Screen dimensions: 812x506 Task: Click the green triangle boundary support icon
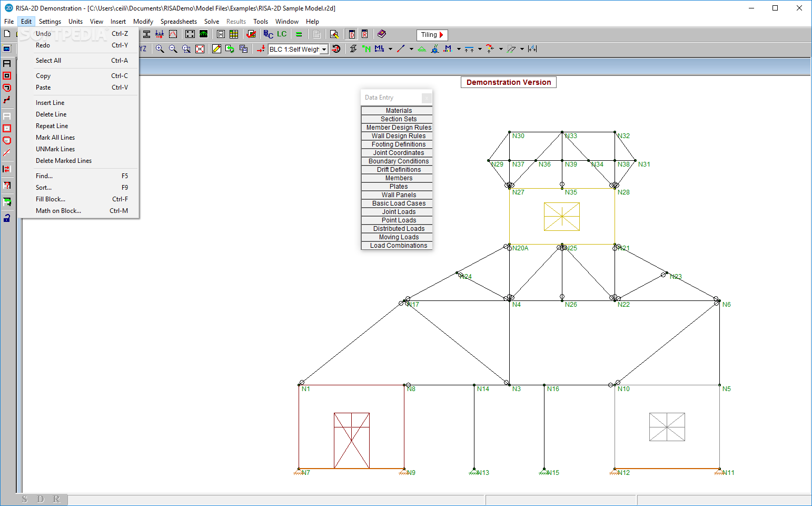[x=422, y=49]
